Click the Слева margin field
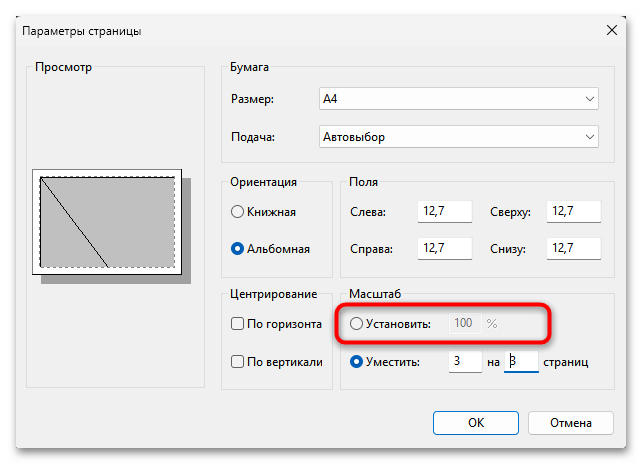This screenshot has width=642, height=464. 444,212
